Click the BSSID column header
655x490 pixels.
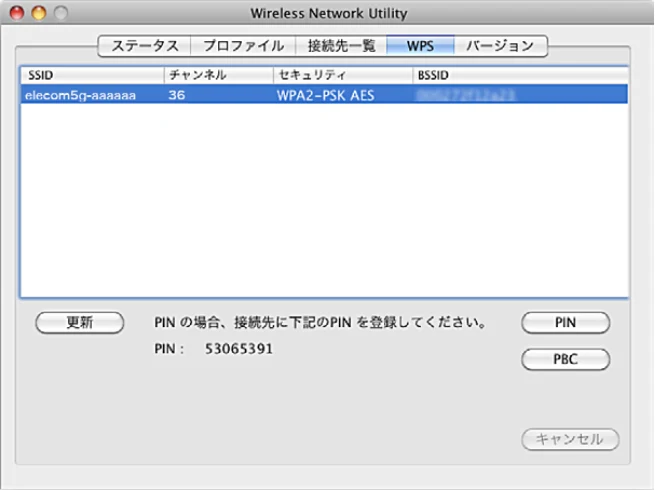(520, 75)
